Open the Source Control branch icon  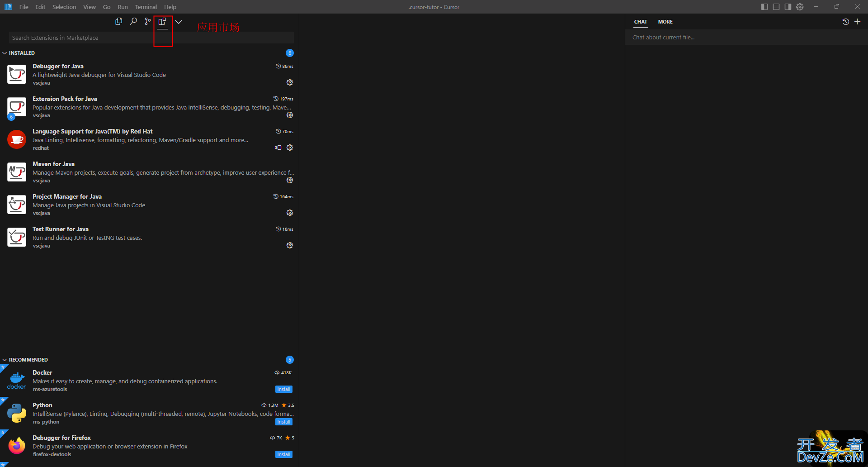point(148,21)
